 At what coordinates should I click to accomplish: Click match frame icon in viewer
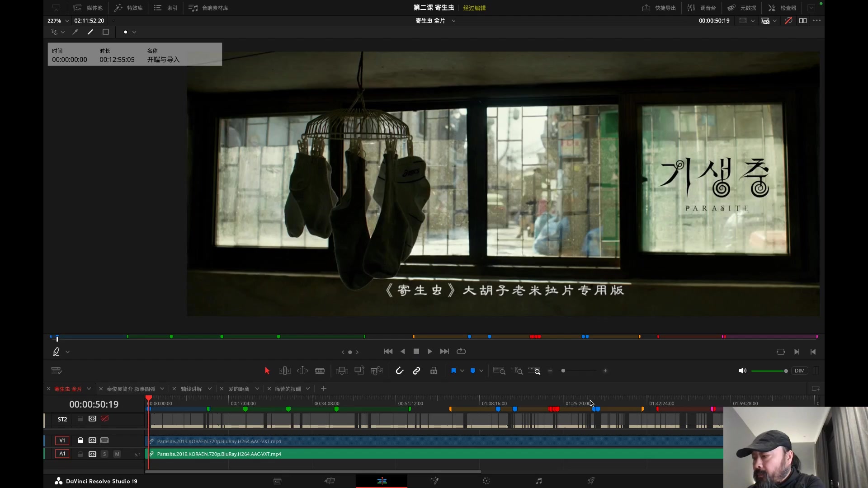[781, 352]
